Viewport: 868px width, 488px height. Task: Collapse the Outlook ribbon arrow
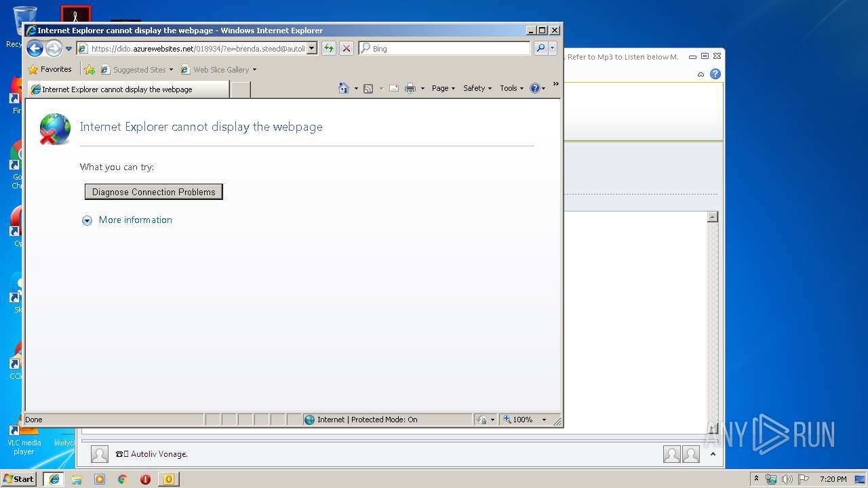tap(701, 75)
